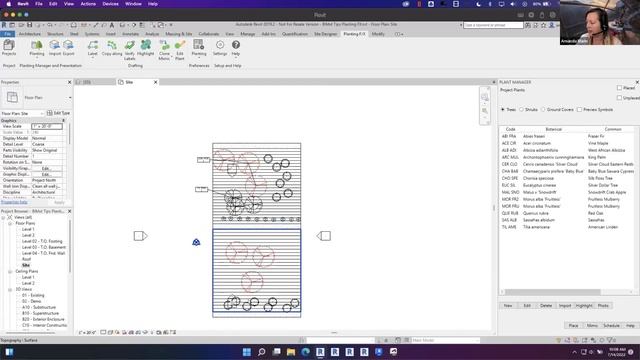Image resolution: width=640 pixels, height=360 pixels.
Task: Enable the Preview Symbols checkbox
Action: (x=579, y=109)
